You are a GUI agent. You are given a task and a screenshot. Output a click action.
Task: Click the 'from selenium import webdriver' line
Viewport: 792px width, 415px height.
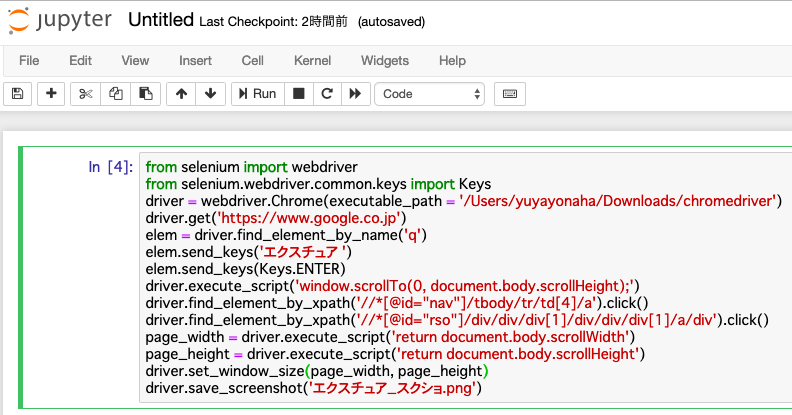[x=252, y=167]
